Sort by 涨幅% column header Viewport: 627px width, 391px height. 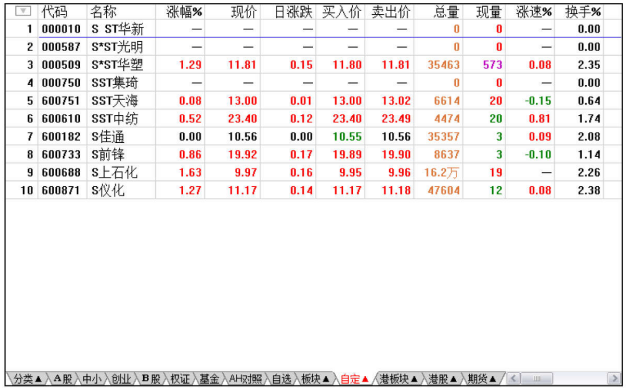coord(184,12)
